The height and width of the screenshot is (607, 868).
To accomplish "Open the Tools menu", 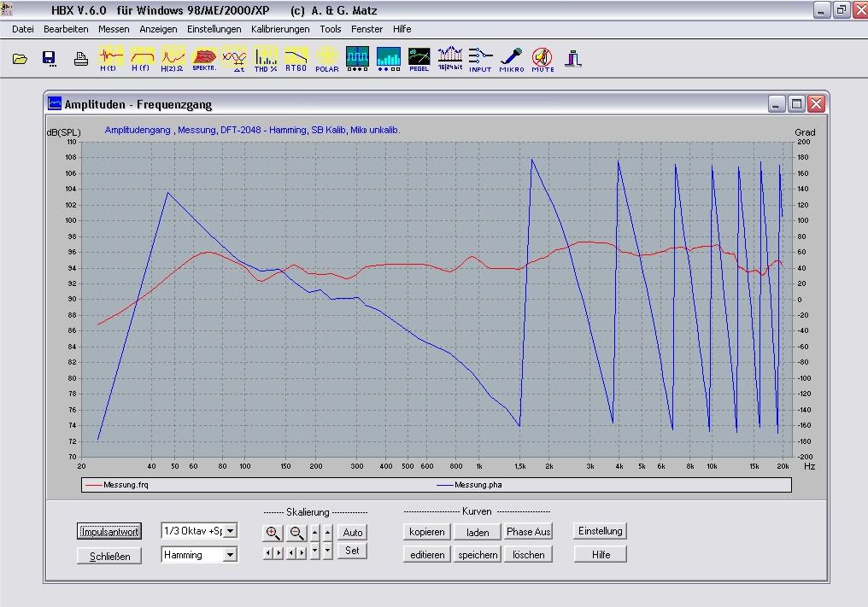I will tap(331, 29).
